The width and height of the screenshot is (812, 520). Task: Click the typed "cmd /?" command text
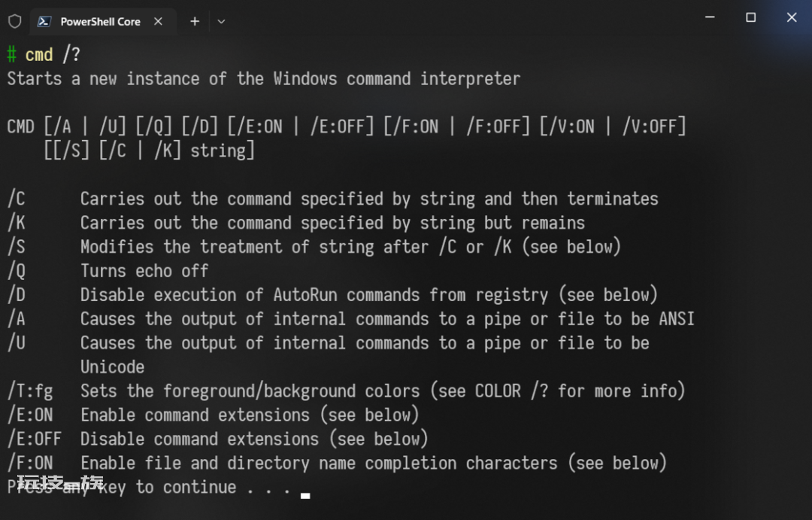tap(53, 54)
